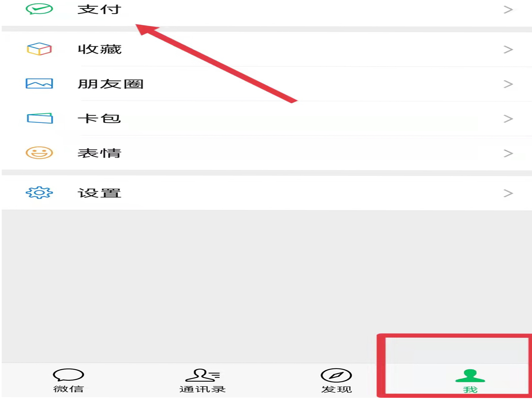Tap the chat bubble icon in bottom bar

point(68,375)
